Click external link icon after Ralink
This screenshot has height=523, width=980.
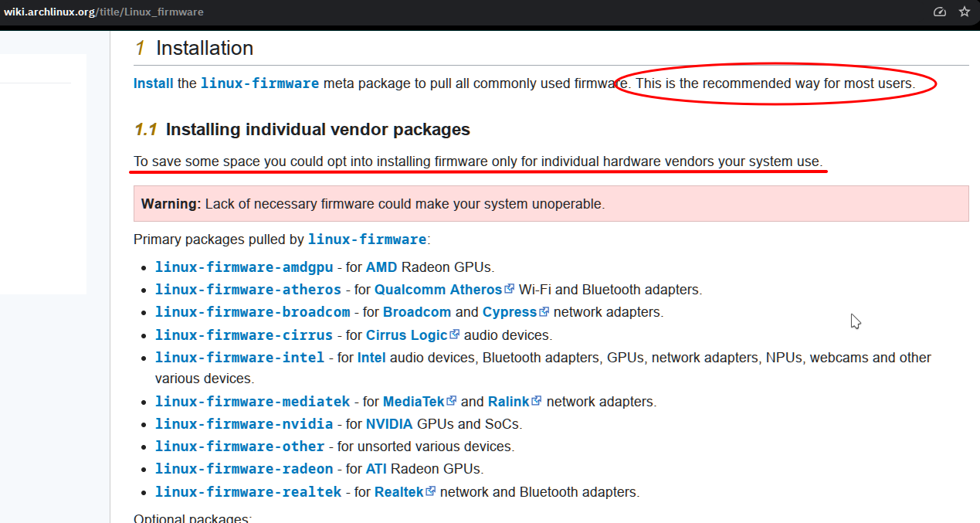click(x=537, y=401)
